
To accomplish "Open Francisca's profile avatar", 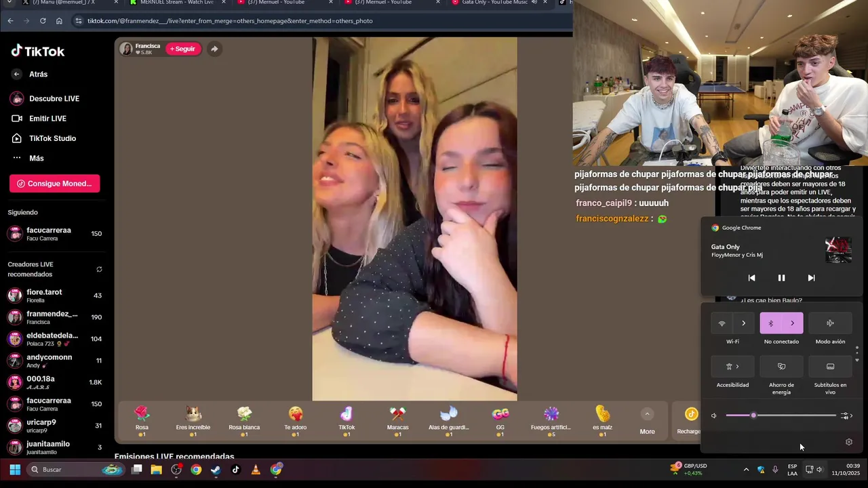I will pyautogui.click(x=126, y=49).
